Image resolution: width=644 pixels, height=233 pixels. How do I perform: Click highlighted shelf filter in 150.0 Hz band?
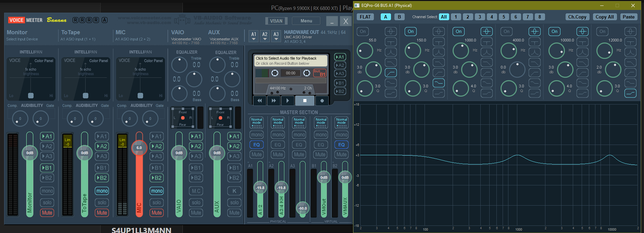pyautogui.click(x=439, y=83)
